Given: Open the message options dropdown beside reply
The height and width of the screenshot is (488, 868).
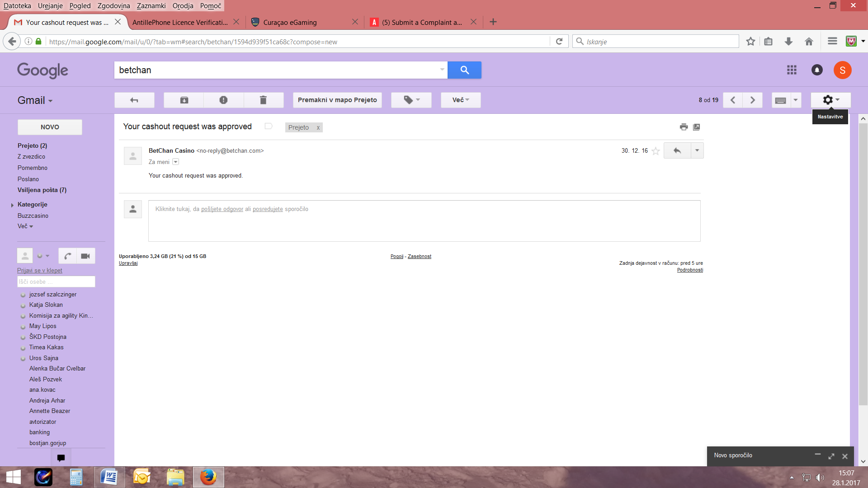Looking at the screenshot, I should (697, 150).
